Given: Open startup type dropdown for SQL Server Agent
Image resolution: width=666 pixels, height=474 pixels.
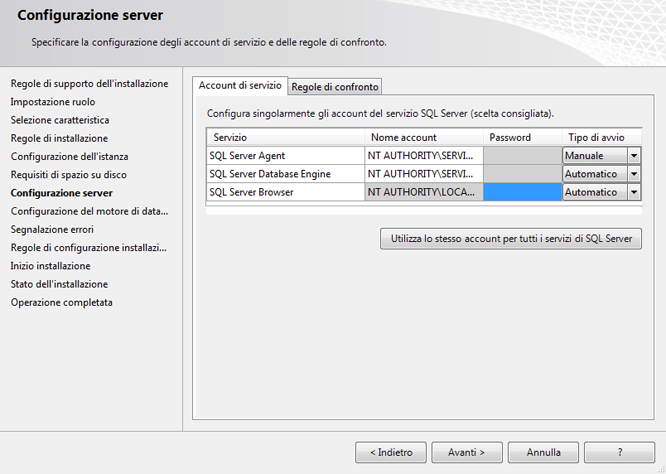Looking at the screenshot, I should 634,156.
